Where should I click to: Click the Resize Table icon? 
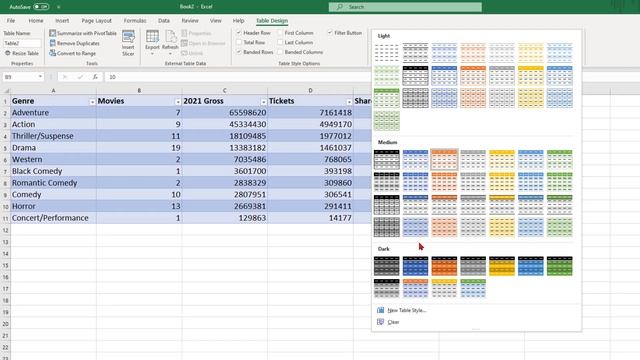[8, 53]
